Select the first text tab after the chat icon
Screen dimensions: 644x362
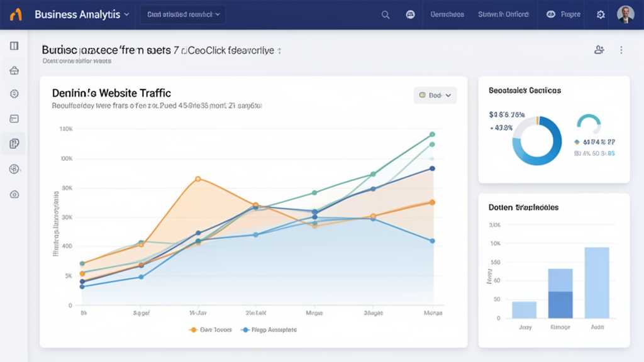(447, 14)
